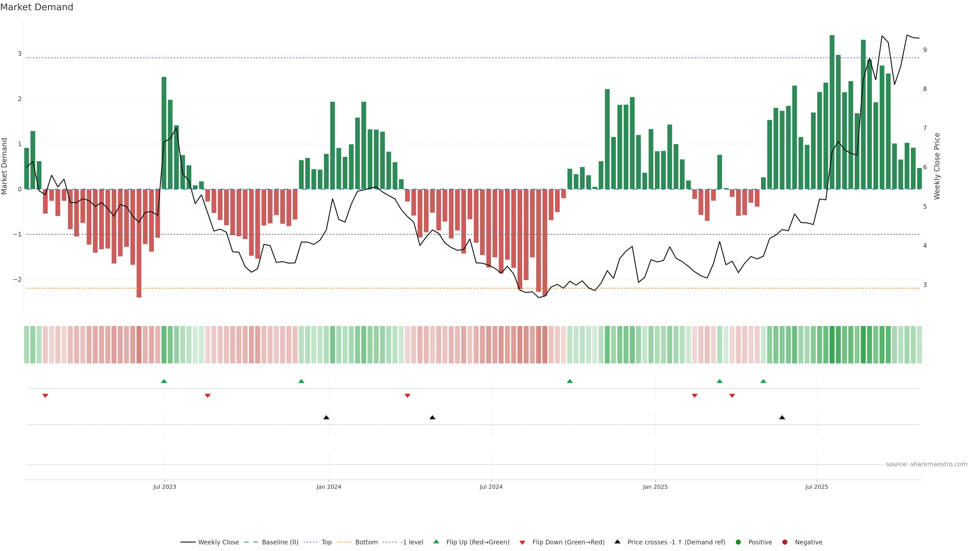The width and height of the screenshot is (980, 551).
Task: Click the green Positive legend dot
Action: [738, 542]
